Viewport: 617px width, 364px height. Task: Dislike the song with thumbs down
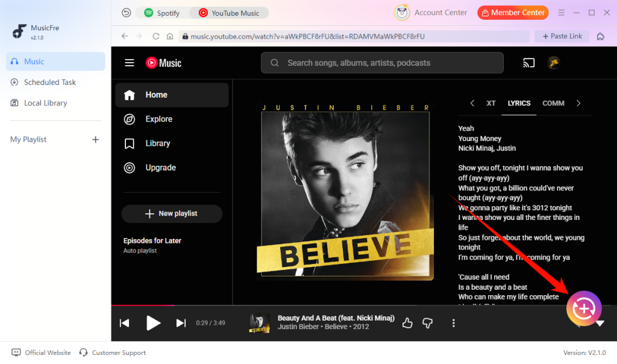click(427, 323)
